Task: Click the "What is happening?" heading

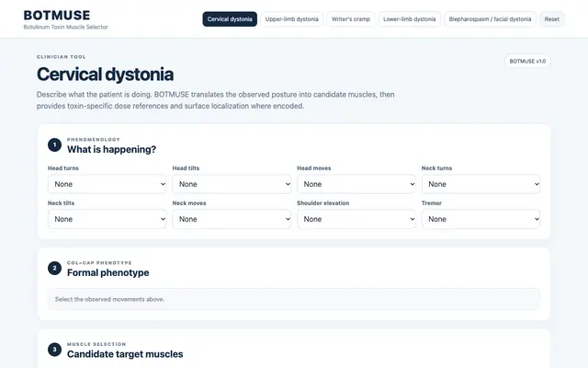Action: (x=111, y=149)
